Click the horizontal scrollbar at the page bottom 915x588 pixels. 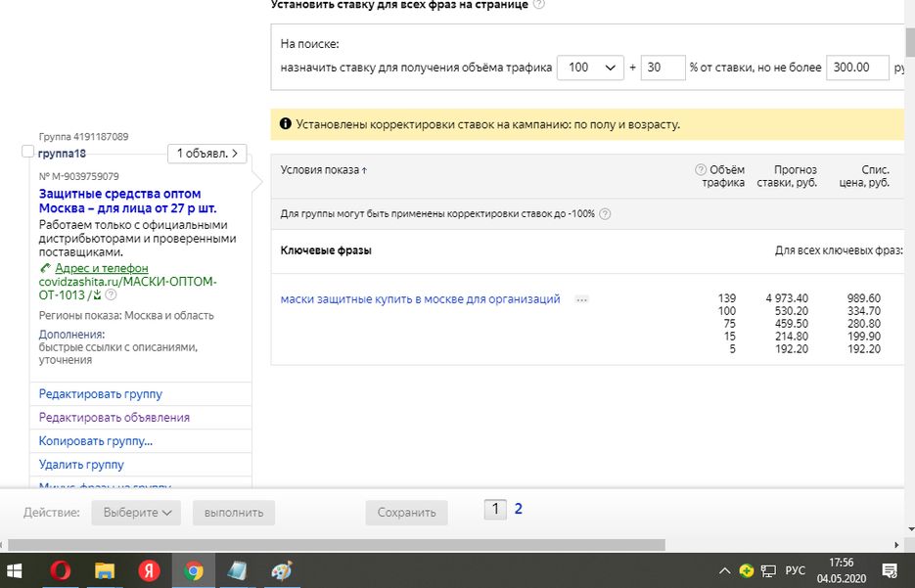[333, 545]
